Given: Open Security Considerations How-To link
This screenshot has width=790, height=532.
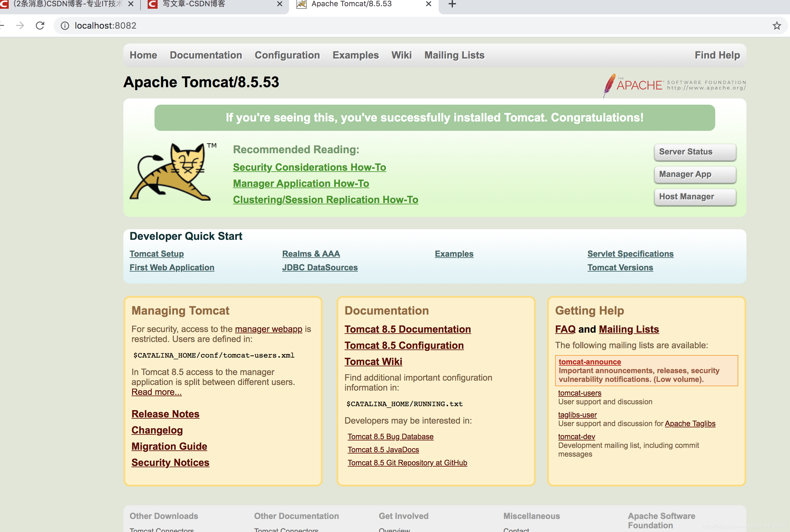Looking at the screenshot, I should pyautogui.click(x=309, y=167).
